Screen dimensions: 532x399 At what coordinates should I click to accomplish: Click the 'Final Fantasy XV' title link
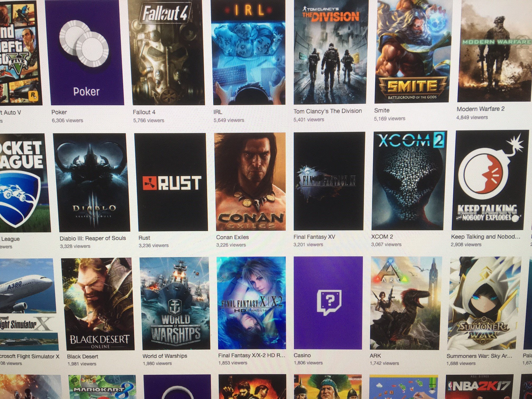pyautogui.click(x=314, y=237)
